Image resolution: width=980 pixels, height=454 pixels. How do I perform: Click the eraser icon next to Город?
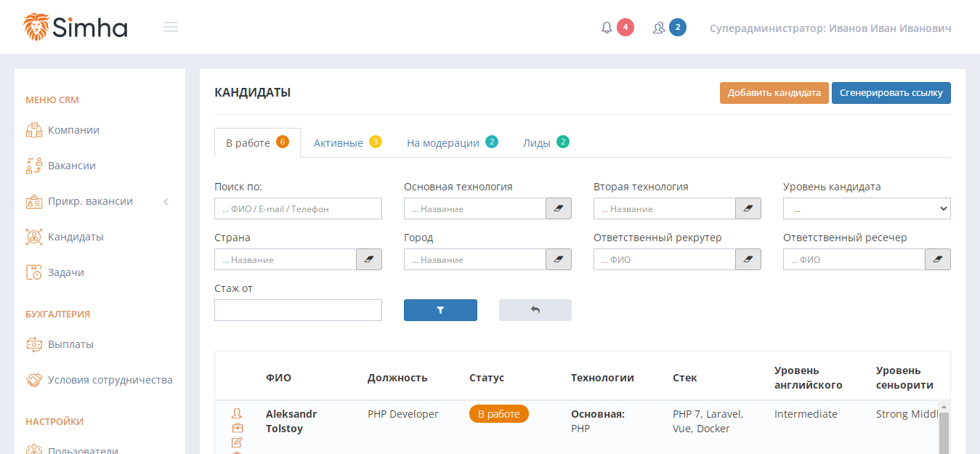click(x=559, y=259)
